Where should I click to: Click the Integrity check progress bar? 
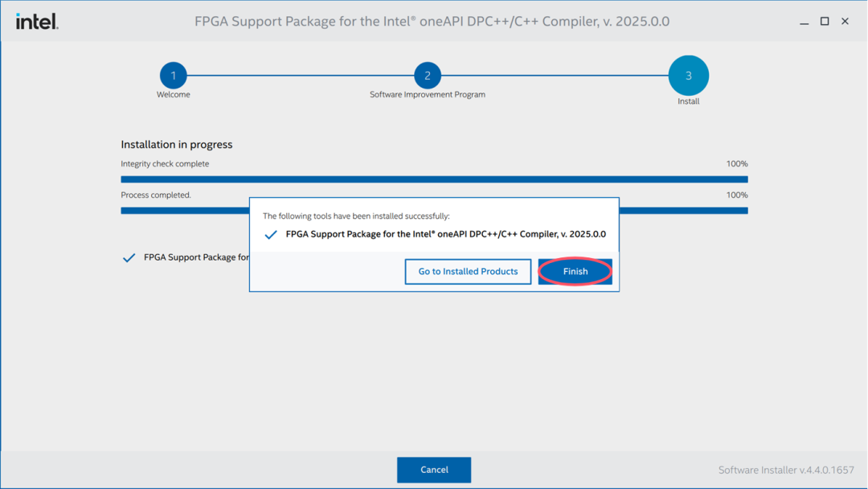pyautogui.click(x=434, y=179)
